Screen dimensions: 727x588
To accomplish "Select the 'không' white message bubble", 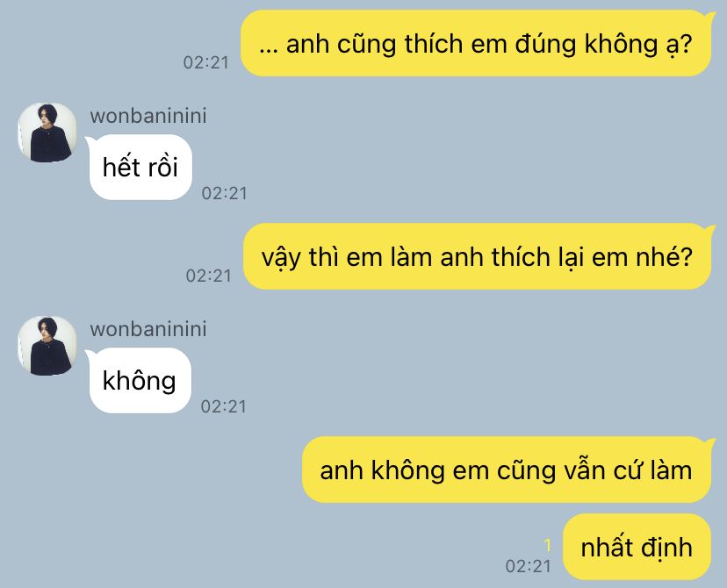I will pyautogui.click(x=139, y=380).
